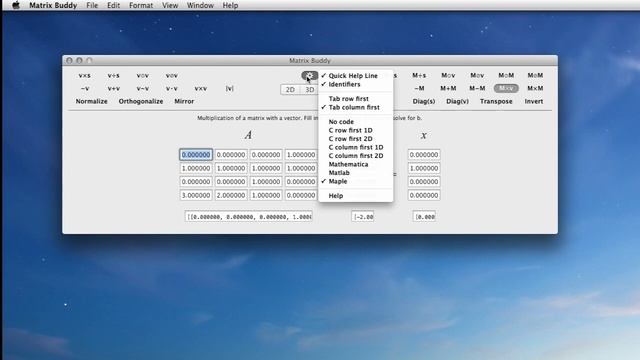Open Help from the settings popup menu
This screenshot has height=360, width=640.
(356, 196)
